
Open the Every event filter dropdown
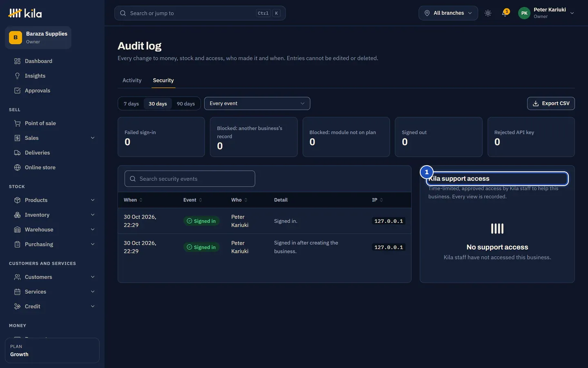257,103
